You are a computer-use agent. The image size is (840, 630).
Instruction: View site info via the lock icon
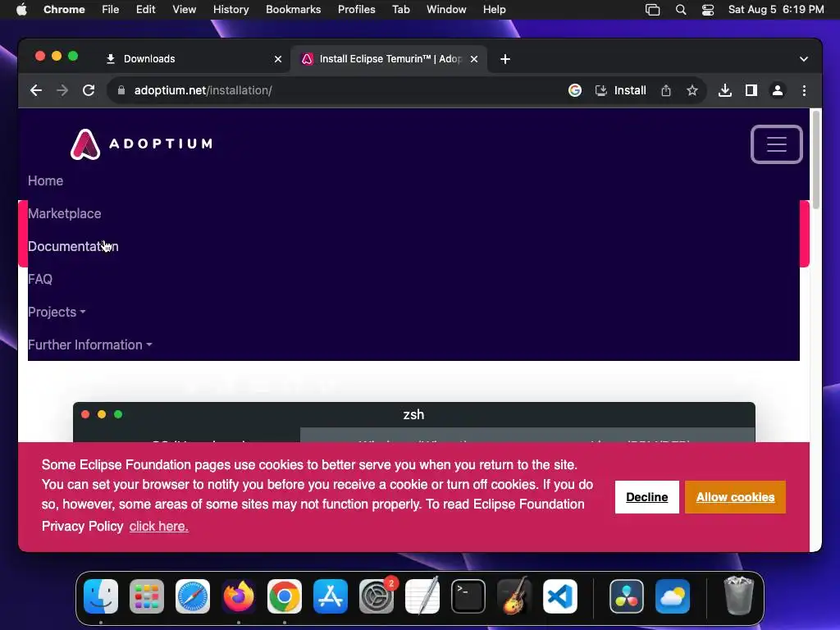click(x=121, y=90)
